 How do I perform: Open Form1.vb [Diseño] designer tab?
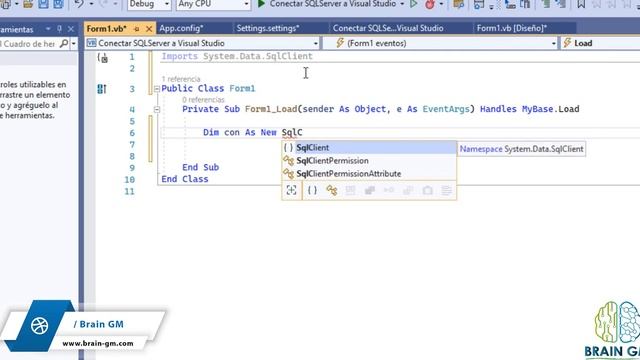tap(512, 28)
